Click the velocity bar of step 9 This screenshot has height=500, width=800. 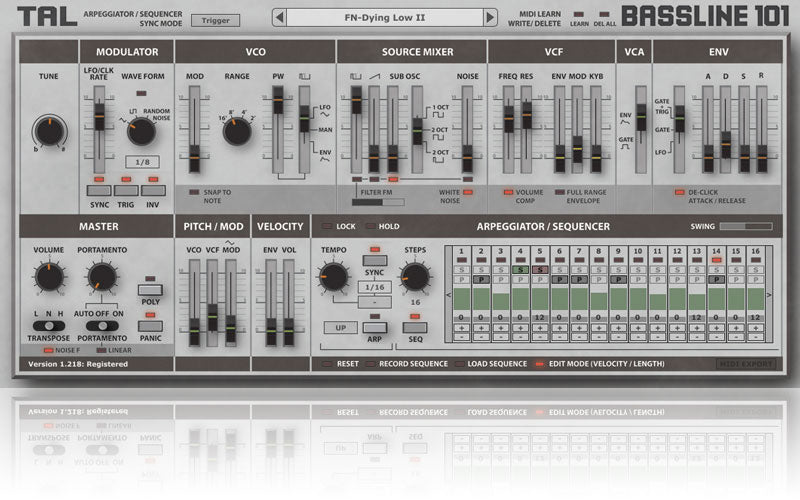(x=618, y=299)
